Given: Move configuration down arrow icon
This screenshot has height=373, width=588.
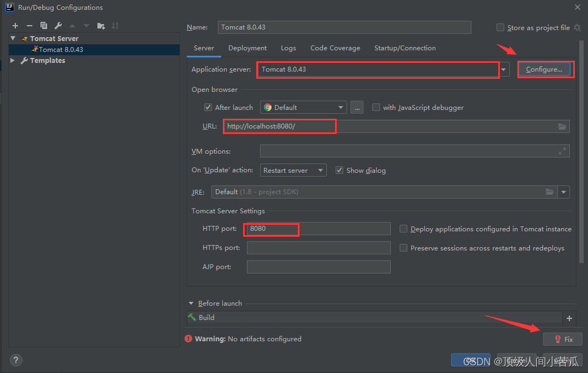Looking at the screenshot, I should click(x=87, y=26).
